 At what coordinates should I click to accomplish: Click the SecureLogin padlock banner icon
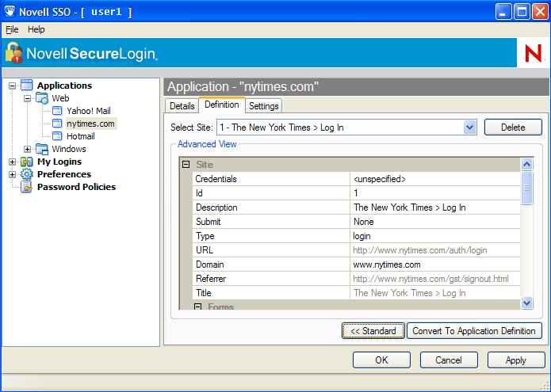coord(14,53)
